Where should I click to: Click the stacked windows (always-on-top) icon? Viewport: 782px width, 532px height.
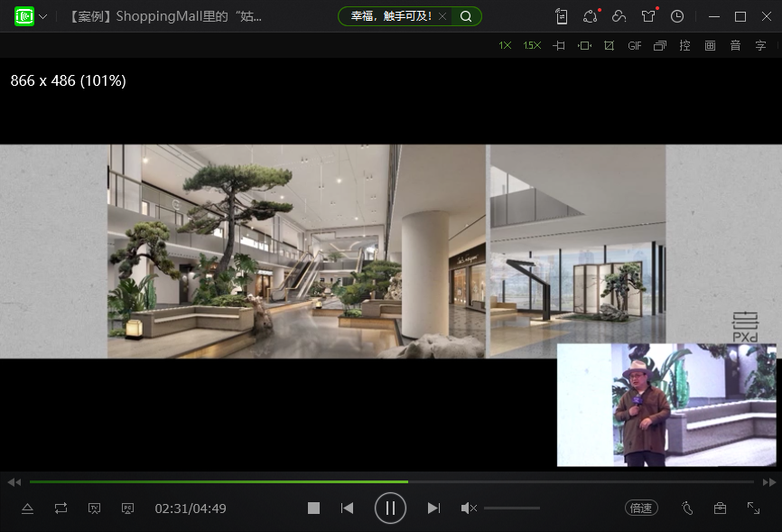pyautogui.click(x=660, y=45)
